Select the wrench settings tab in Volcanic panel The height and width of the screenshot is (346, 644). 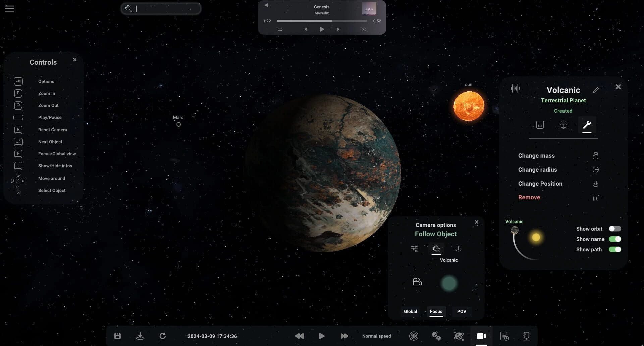587,125
